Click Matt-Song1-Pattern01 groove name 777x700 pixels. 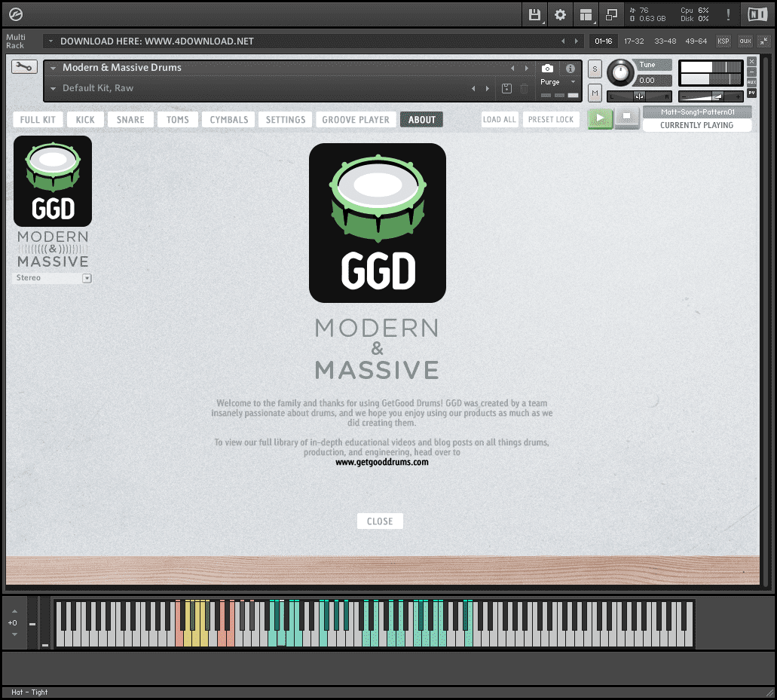[697, 112]
